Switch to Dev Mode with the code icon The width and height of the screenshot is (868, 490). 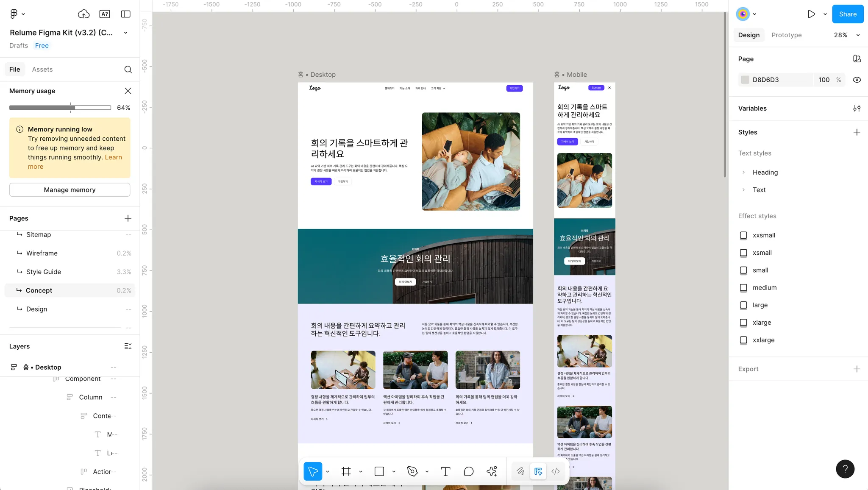click(x=556, y=471)
